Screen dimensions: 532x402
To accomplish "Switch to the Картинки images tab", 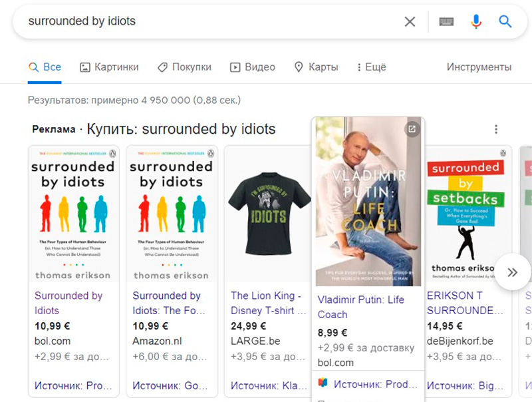I will (x=109, y=67).
